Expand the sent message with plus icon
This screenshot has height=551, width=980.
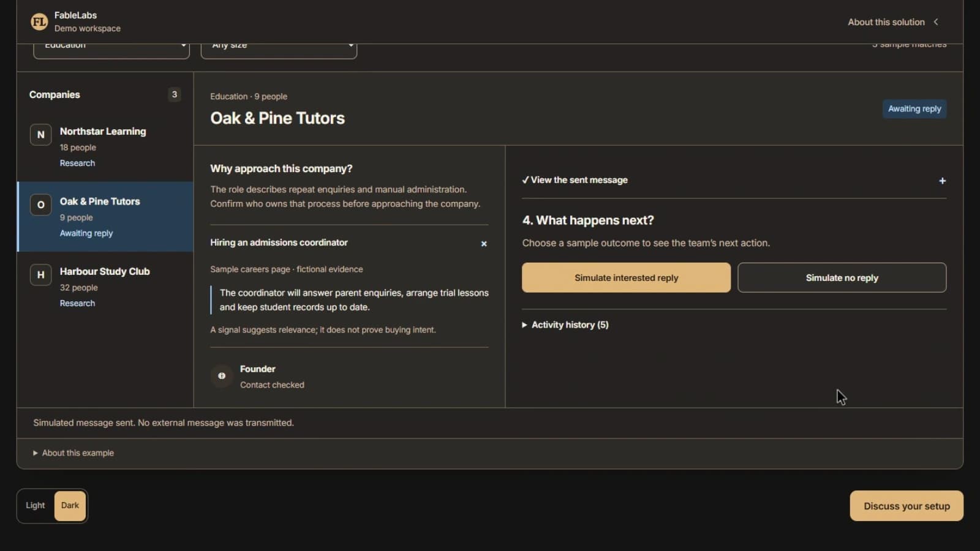click(x=942, y=181)
